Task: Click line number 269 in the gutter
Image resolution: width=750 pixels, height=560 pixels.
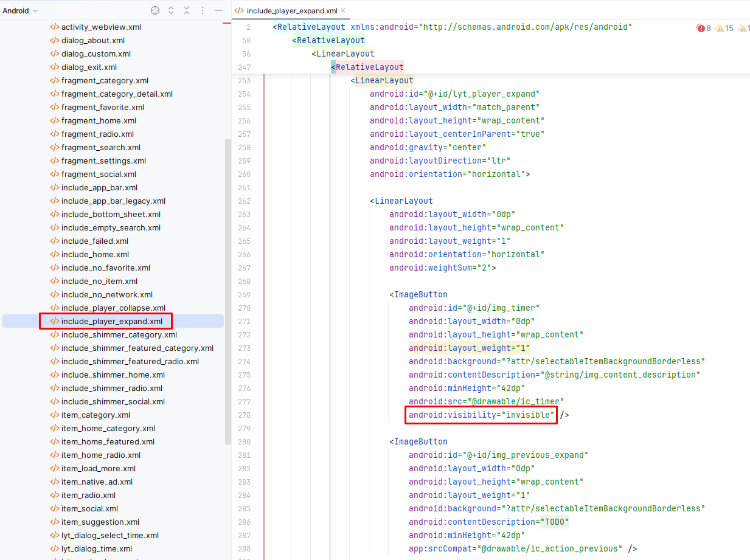Action: (244, 294)
